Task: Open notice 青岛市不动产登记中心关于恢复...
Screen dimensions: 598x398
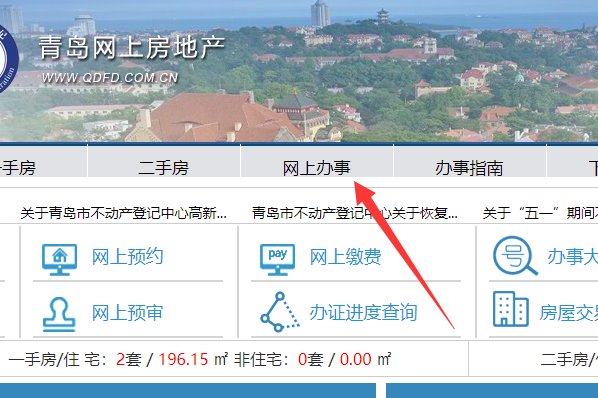Action: click(x=355, y=213)
